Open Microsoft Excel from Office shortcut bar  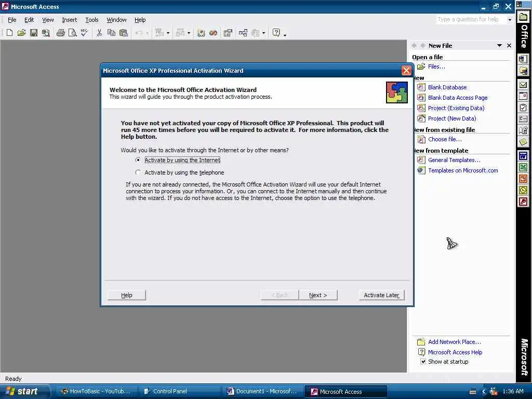coord(523,167)
